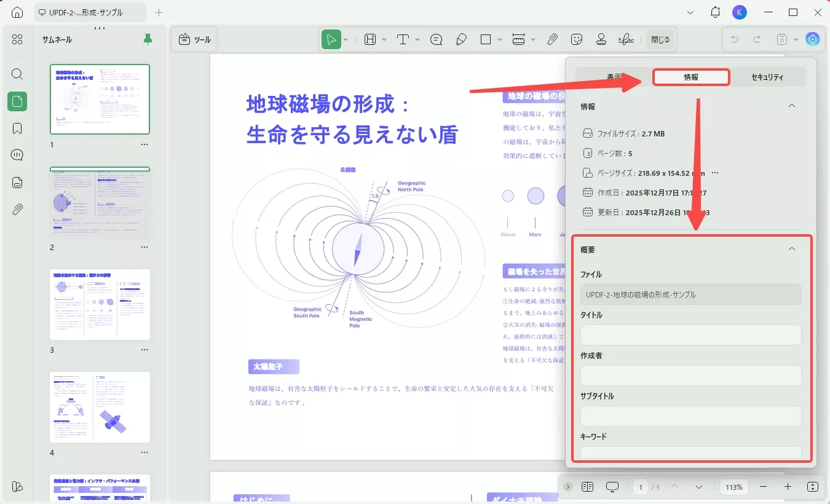830x504 pixels.
Task: Collapse the 情報 section in the info panel
Action: (x=792, y=106)
